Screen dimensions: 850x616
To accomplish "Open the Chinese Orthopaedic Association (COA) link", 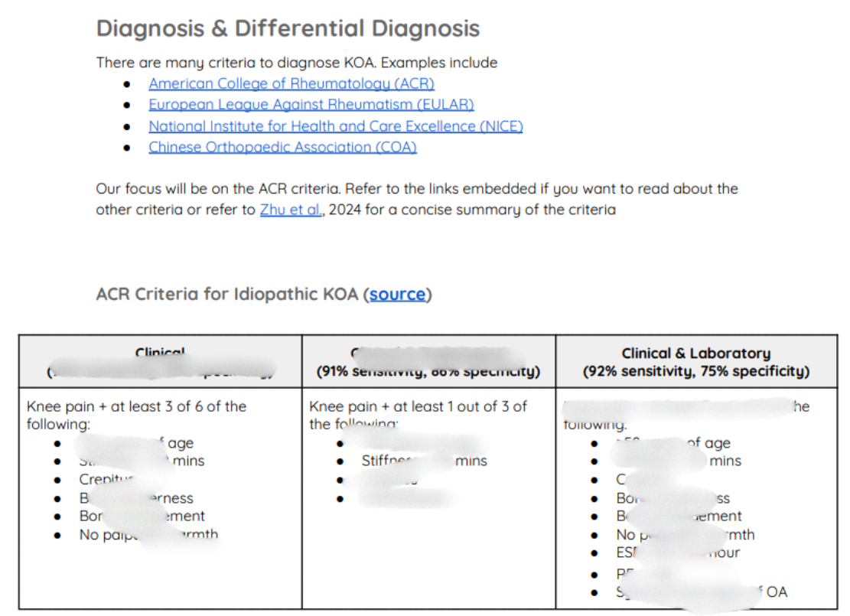I will (282, 148).
